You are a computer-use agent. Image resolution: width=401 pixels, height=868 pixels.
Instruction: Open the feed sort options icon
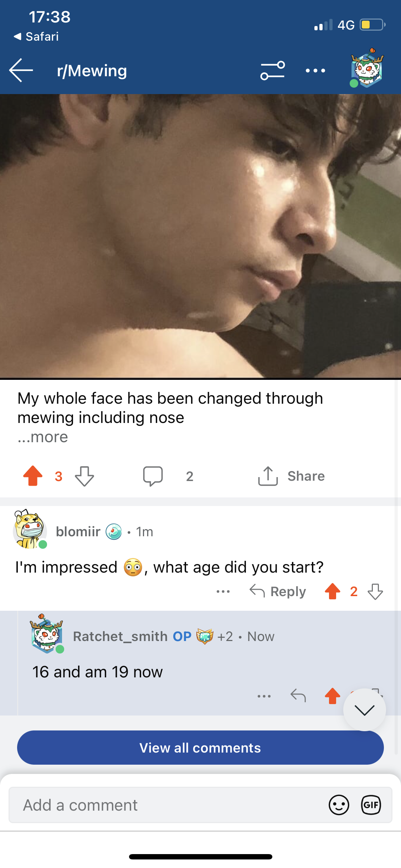pyautogui.click(x=273, y=70)
